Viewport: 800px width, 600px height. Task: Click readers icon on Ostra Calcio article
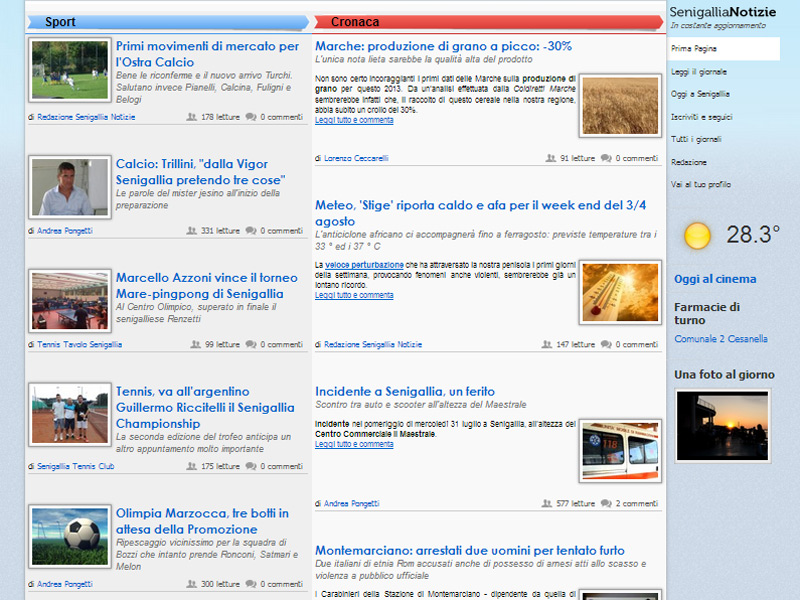click(191, 117)
